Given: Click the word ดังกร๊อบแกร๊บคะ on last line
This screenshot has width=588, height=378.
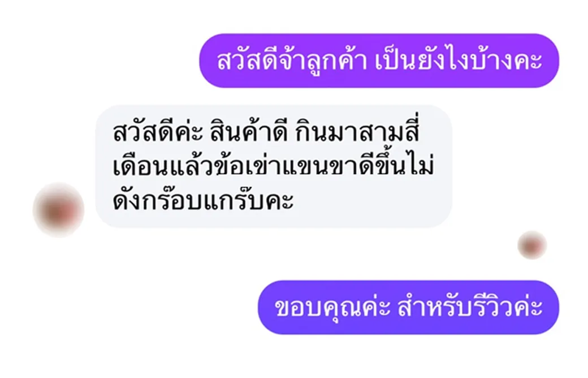Looking at the screenshot, I should [203, 200].
